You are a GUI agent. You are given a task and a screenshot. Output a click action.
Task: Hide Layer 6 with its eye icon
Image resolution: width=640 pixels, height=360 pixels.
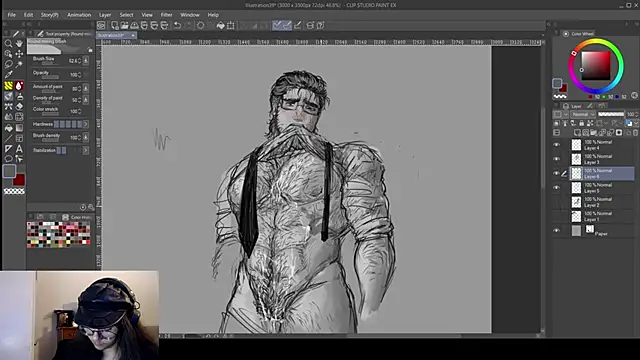[556, 173]
